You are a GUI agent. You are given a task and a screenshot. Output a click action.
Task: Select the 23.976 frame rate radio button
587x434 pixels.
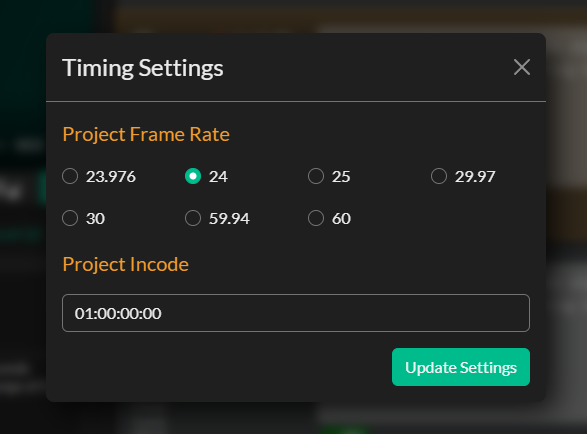70,176
